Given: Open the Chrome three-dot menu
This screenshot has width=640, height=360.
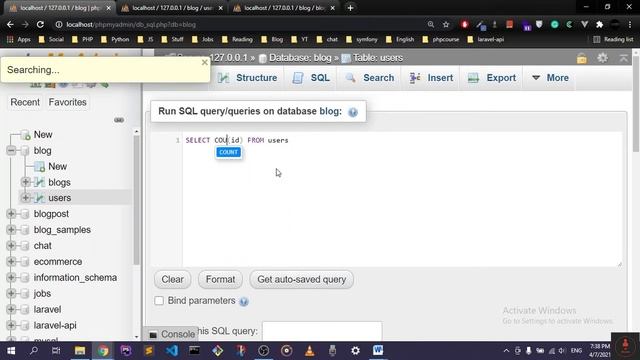Looking at the screenshot, I should point(630,24).
